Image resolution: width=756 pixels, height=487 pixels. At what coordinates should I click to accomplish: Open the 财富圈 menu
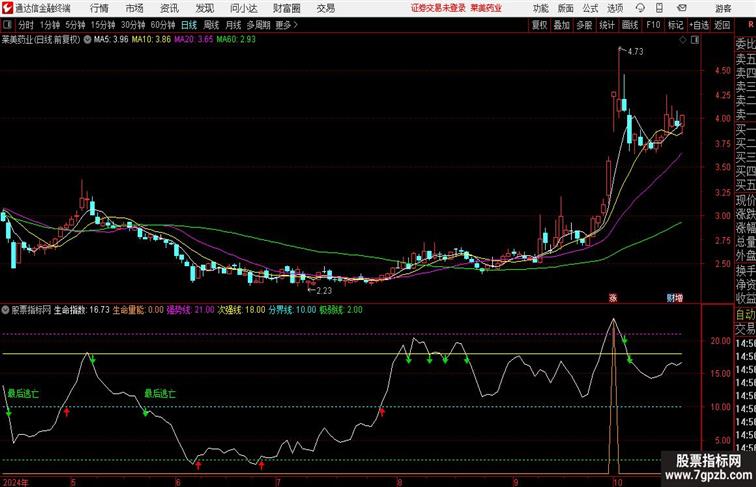click(286, 8)
